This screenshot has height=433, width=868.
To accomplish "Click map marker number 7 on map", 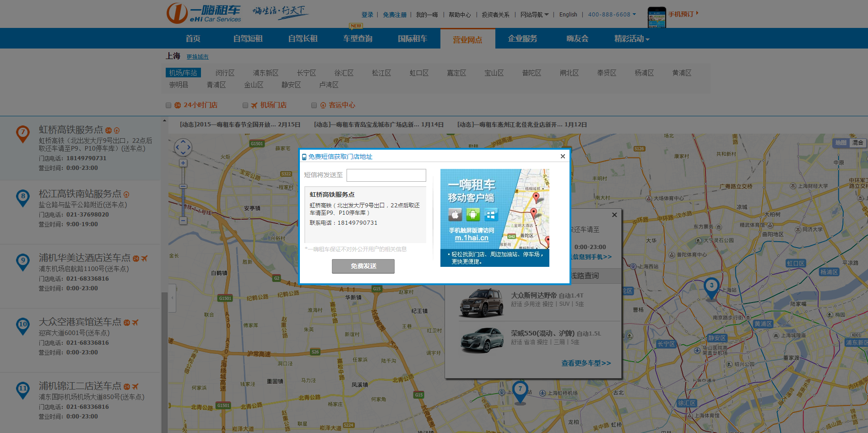I will pyautogui.click(x=520, y=392).
